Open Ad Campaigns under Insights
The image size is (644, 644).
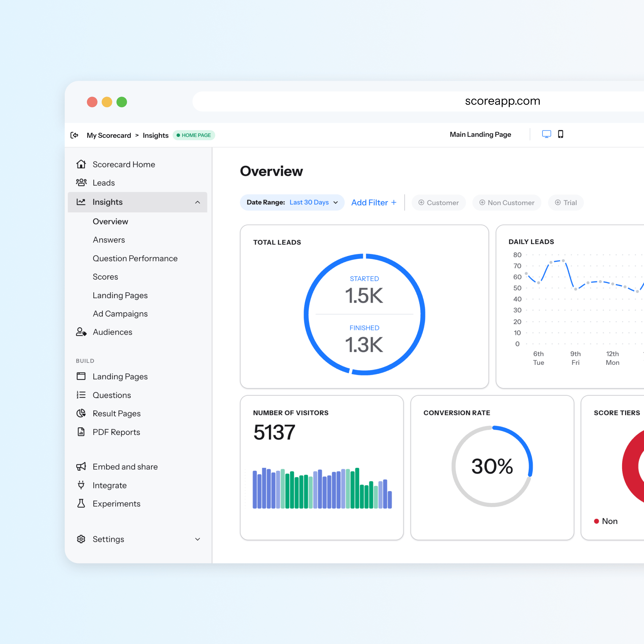coord(120,314)
